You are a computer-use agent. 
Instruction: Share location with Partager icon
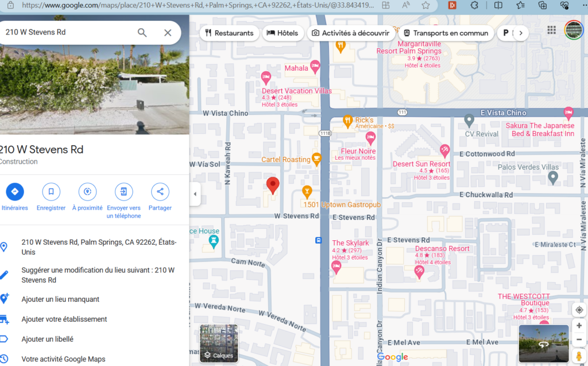coord(160,192)
